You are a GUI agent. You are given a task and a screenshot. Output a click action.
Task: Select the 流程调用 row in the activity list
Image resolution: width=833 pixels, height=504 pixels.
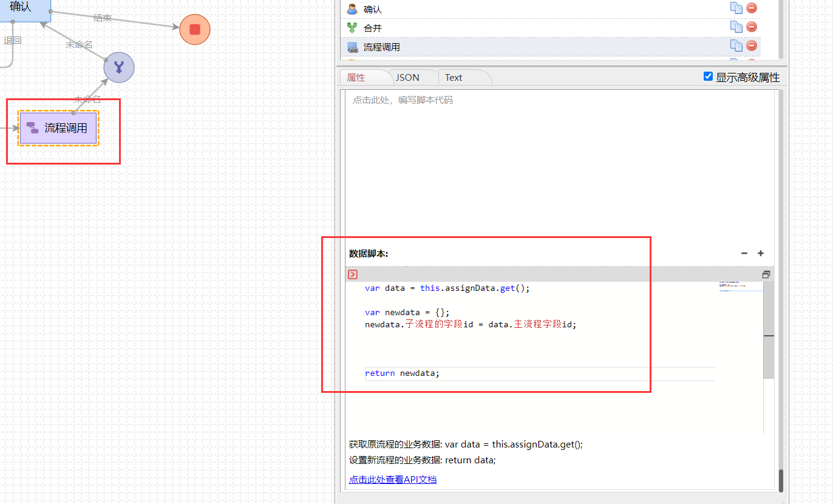550,47
